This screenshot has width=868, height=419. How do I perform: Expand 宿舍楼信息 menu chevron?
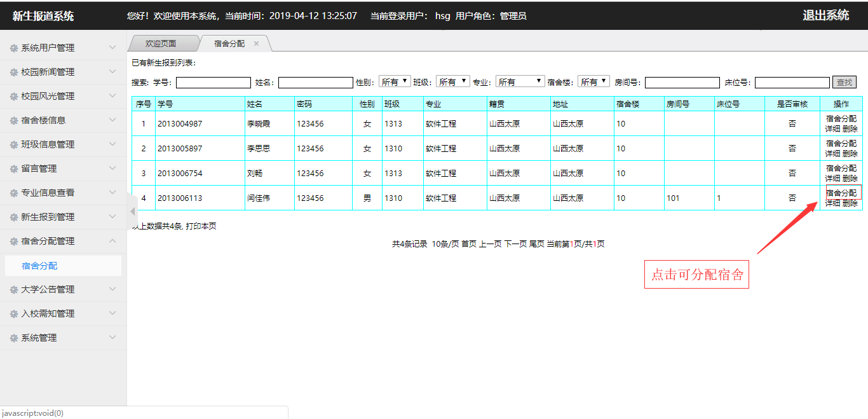click(x=112, y=120)
